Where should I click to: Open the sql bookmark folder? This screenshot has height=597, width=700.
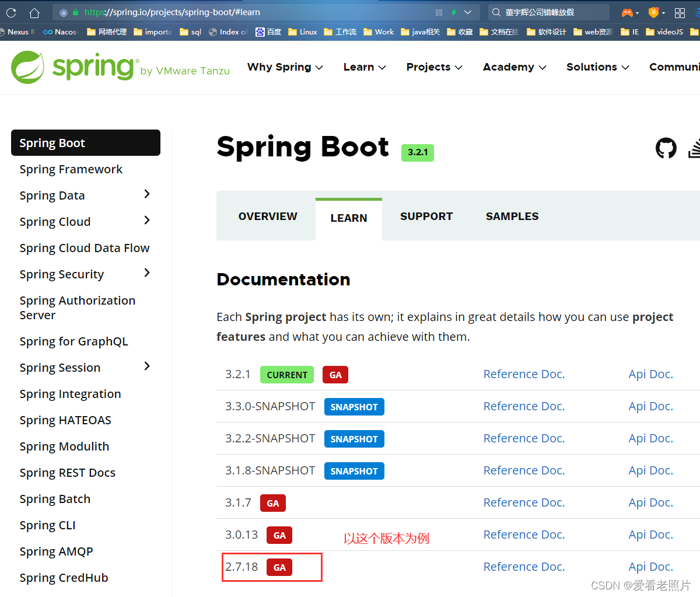(191, 32)
